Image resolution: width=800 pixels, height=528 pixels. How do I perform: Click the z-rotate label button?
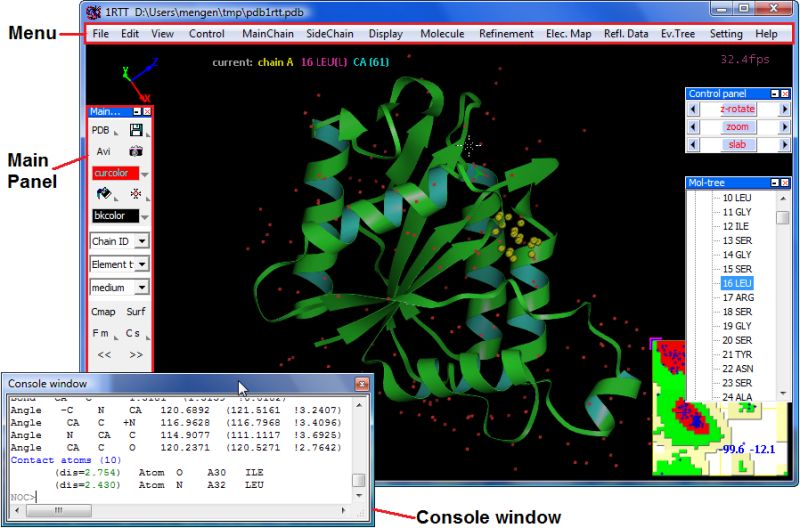pyautogui.click(x=737, y=109)
